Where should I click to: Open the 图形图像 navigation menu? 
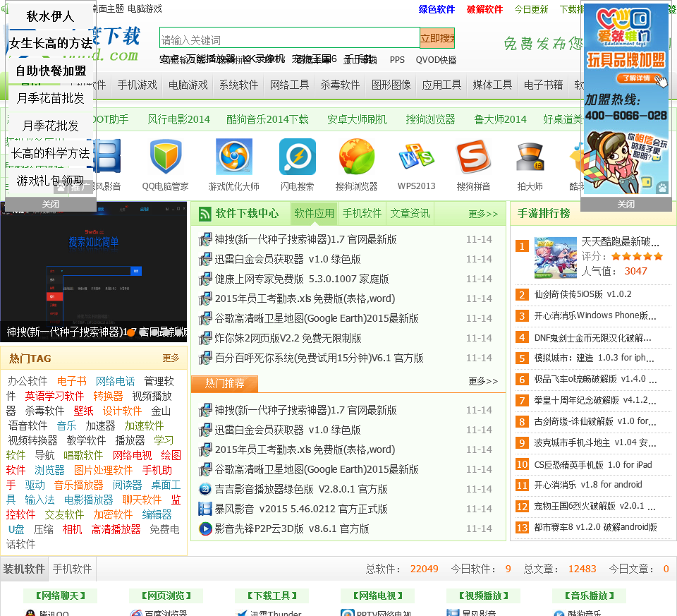coord(391,85)
